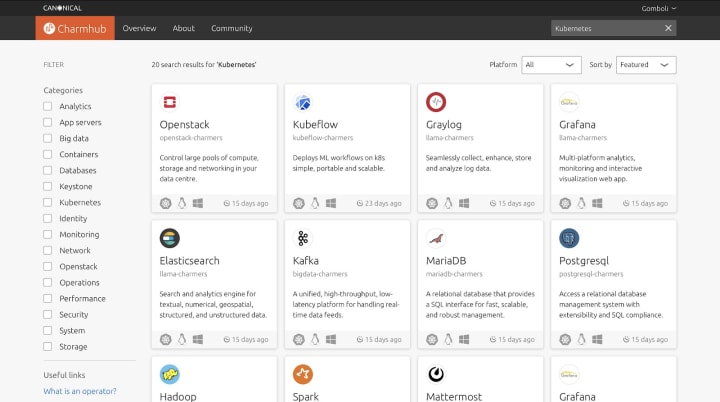Open the Sort by Featured dropdown
The image size is (720, 402).
pos(646,65)
